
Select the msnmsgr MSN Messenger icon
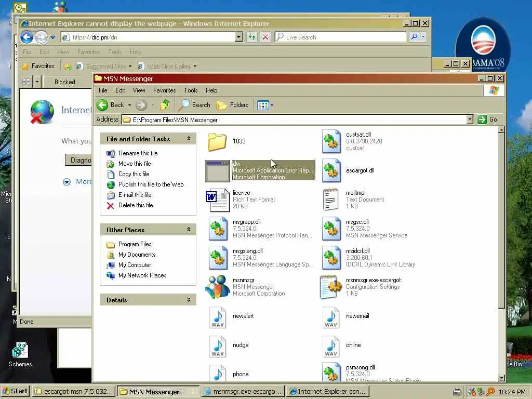pyautogui.click(x=218, y=287)
